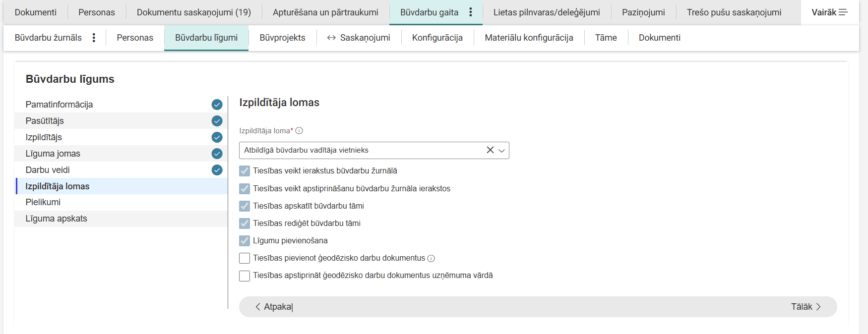Switch to Apturēšana un pārtraukumi tab
Screen dimensions: 868x334
pos(325,12)
